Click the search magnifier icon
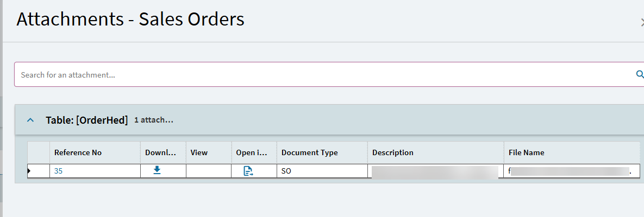The image size is (644, 217). 639,75
